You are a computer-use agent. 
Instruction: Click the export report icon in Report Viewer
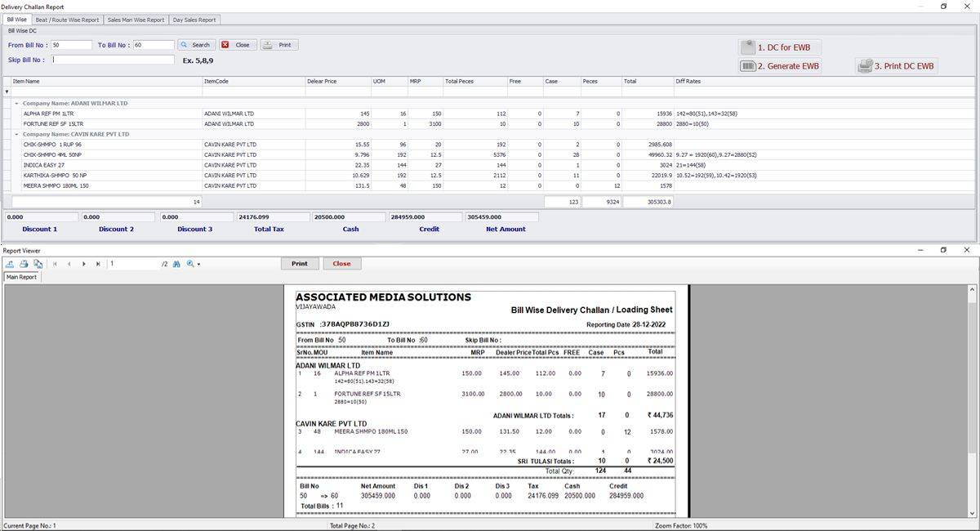(x=10, y=264)
